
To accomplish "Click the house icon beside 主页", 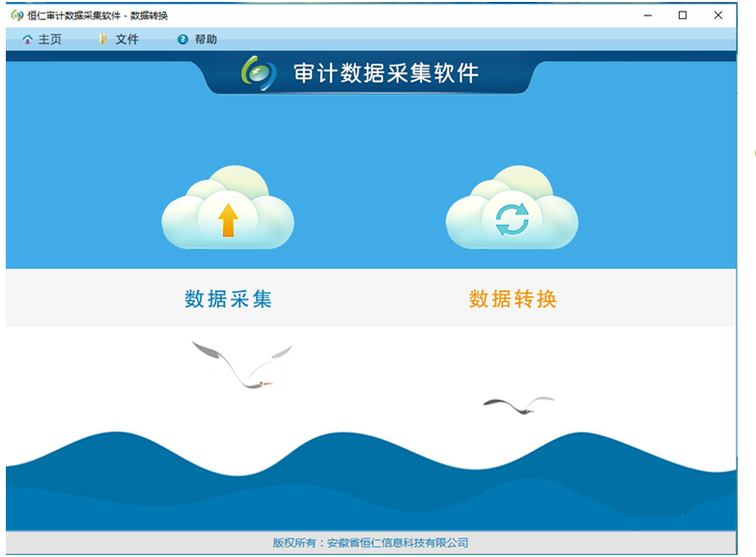I will (27, 40).
